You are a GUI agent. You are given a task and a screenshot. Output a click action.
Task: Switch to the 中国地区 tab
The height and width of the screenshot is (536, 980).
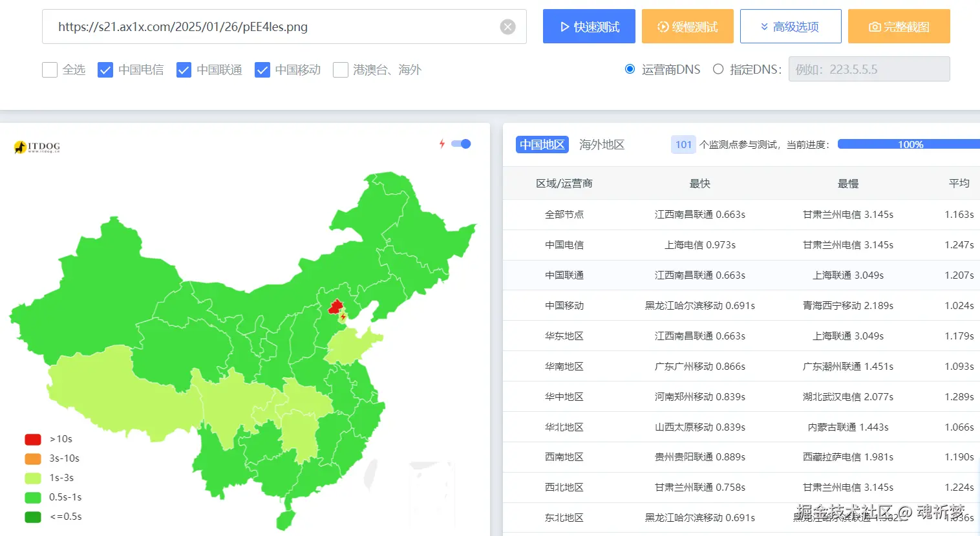coord(542,145)
